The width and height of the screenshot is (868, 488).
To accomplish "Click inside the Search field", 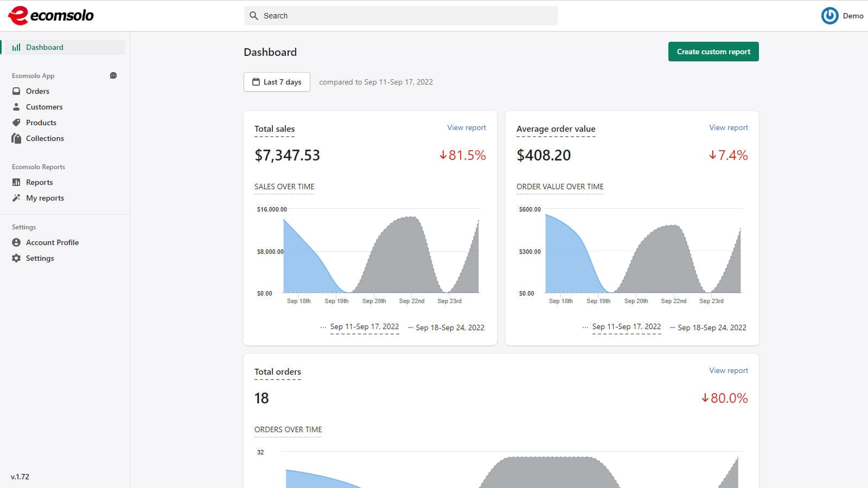I will [x=400, y=15].
